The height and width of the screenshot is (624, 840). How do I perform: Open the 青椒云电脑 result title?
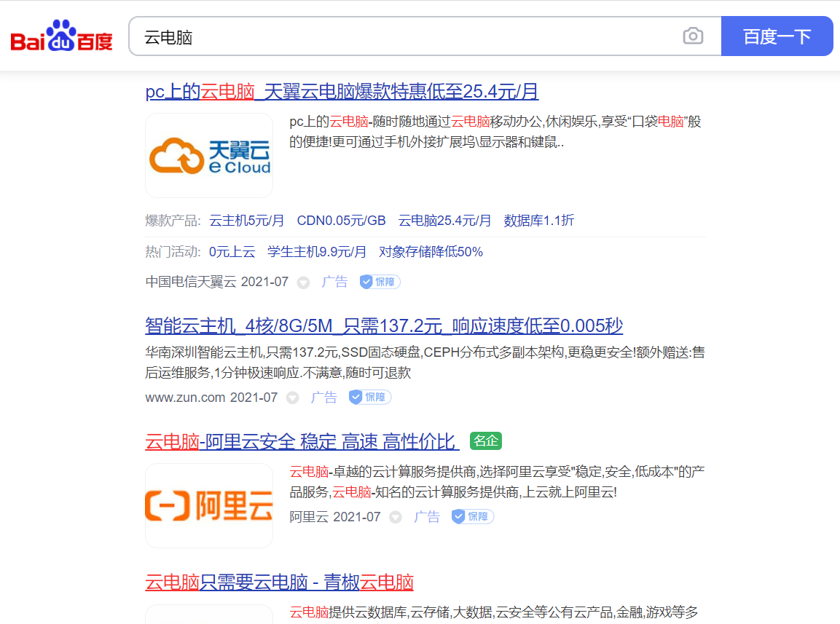tap(280, 582)
